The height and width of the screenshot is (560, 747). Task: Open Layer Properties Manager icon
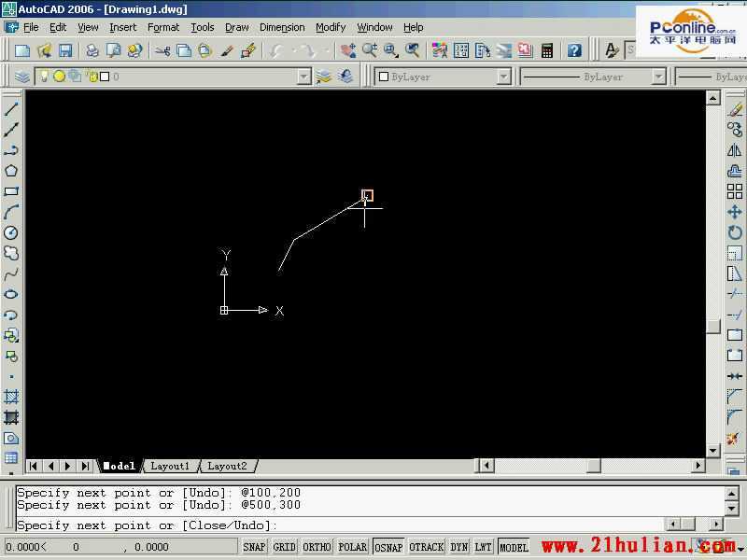[21, 77]
